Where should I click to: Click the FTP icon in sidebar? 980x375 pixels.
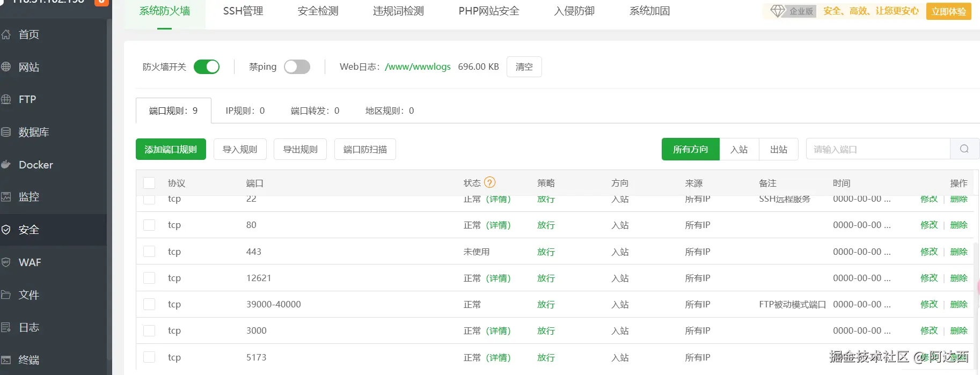6,99
